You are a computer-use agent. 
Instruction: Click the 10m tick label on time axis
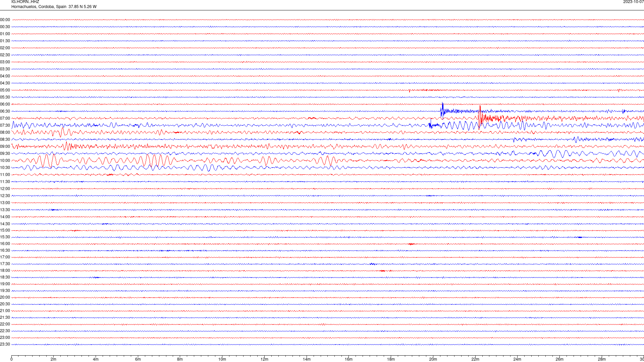[222, 359]
